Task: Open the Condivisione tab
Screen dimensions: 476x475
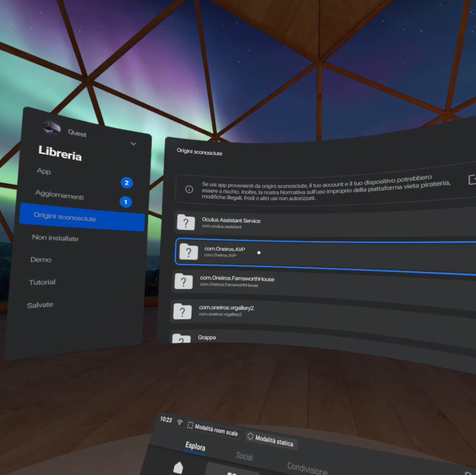Action: point(307,468)
